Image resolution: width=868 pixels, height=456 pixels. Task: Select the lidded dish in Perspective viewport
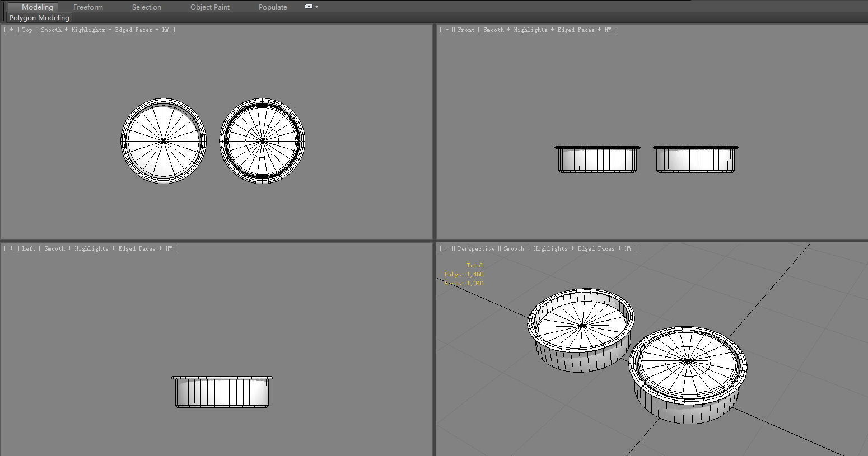(688, 375)
